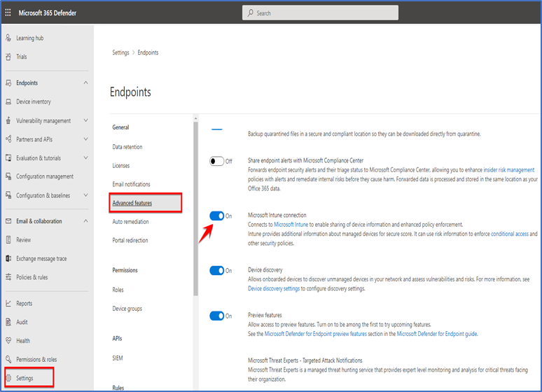Viewport: 542px width, 392px height.
Task: Click the Microsoft 365 Defender title
Action: (x=48, y=13)
